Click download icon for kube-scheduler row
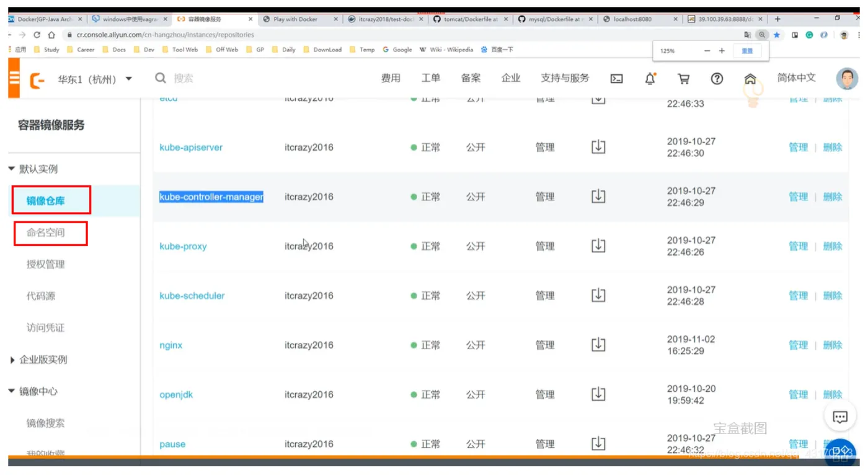 [x=598, y=295]
